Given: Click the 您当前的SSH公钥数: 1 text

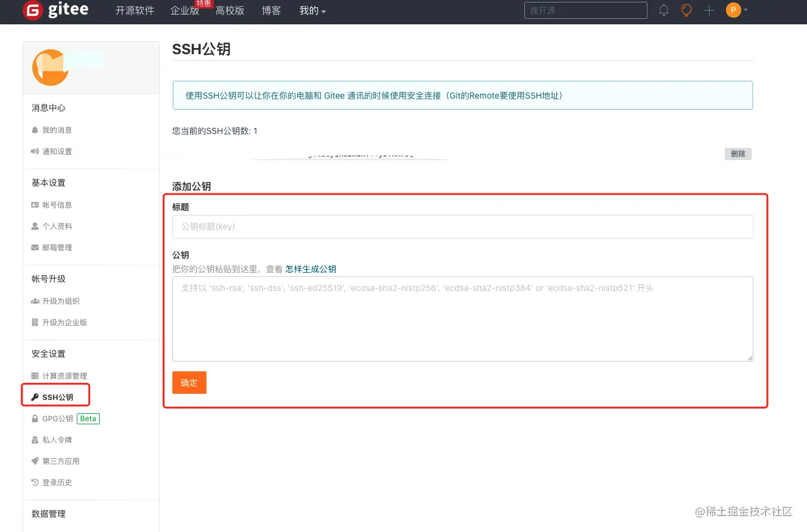Looking at the screenshot, I should click(215, 131).
